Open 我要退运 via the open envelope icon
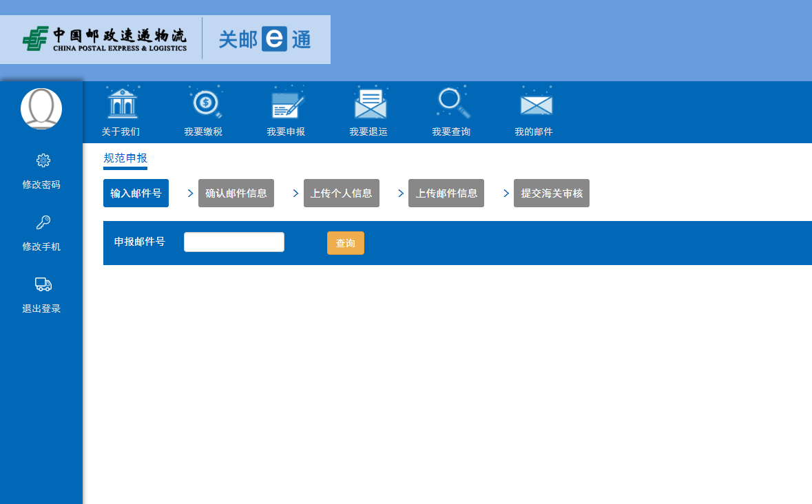 [x=370, y=103]
